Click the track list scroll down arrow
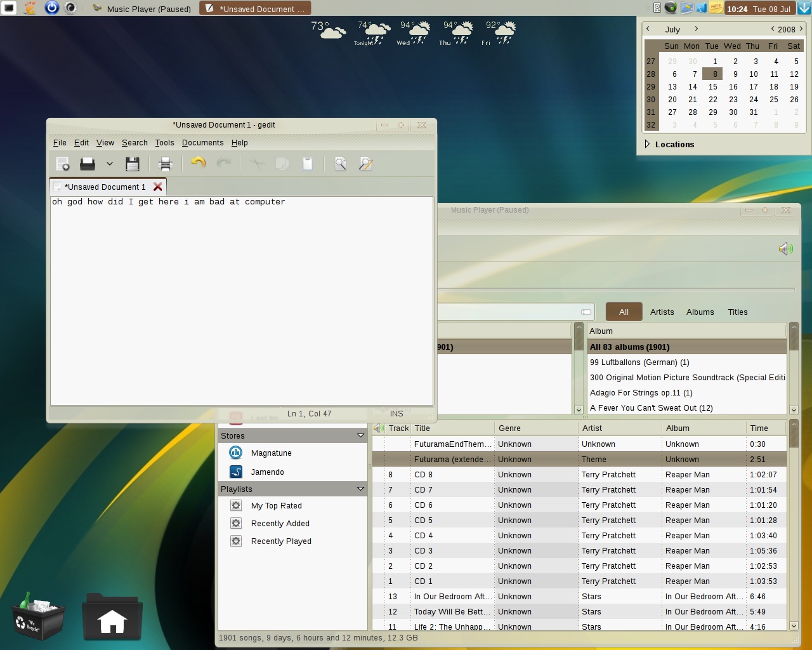 794,626
